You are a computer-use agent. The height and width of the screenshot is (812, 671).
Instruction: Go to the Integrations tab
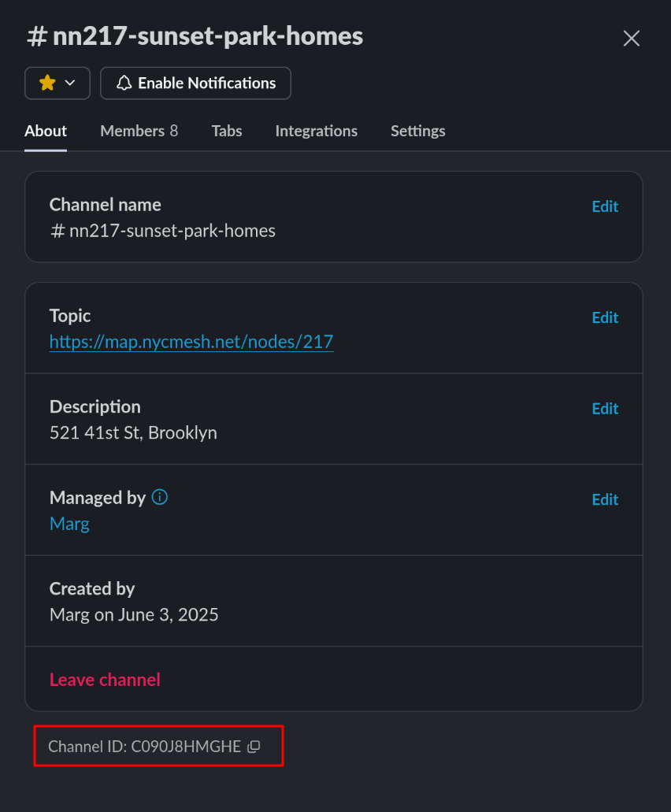pos(316,131)
